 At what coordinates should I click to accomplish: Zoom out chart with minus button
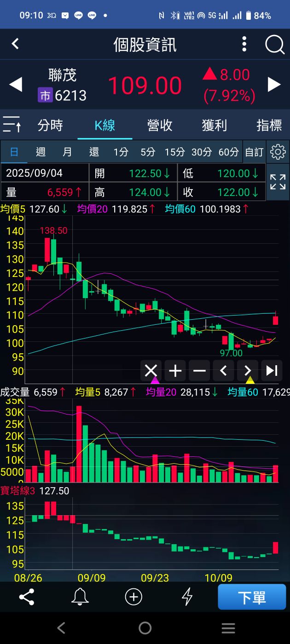click(x=199, y=370)
